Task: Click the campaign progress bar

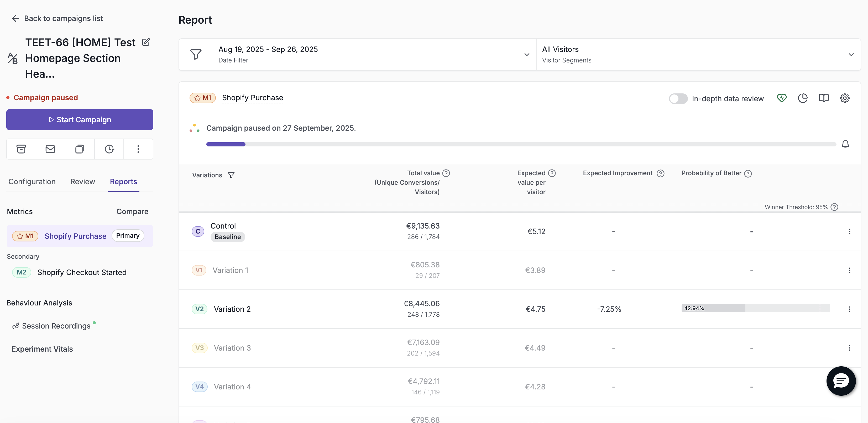Action: [521, 144]
